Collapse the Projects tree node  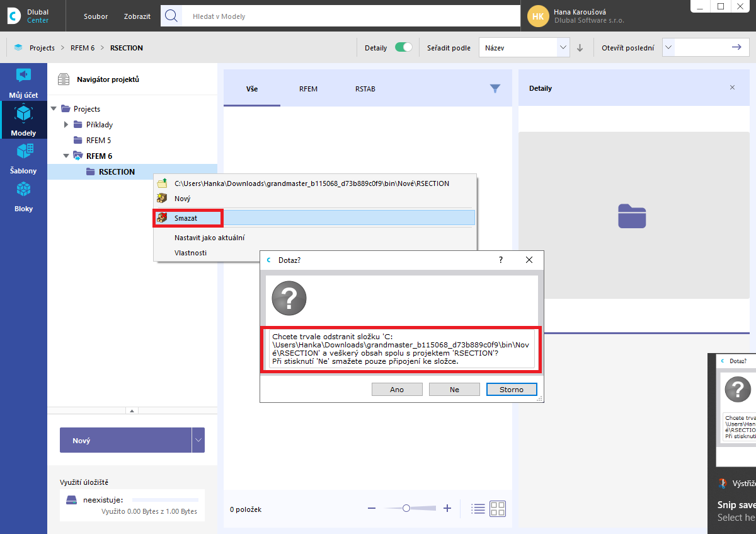(x=54, y=109)
